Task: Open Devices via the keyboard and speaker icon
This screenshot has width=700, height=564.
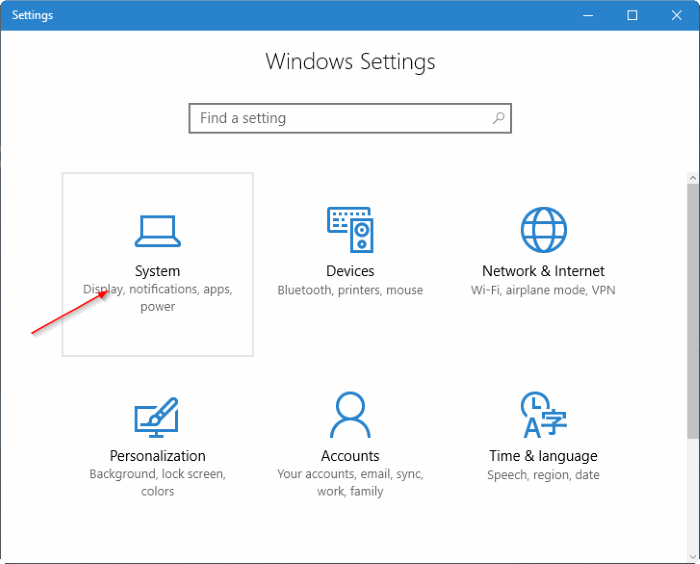Action: click(350, 230)
